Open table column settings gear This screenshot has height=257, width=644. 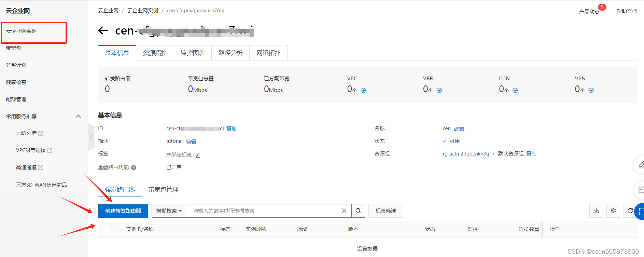[613, 211]
